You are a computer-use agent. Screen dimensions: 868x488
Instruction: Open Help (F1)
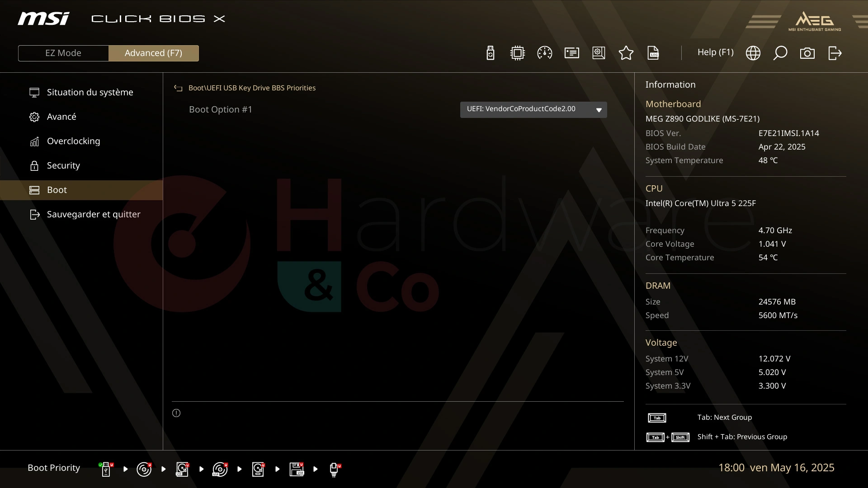coord(715,52)
